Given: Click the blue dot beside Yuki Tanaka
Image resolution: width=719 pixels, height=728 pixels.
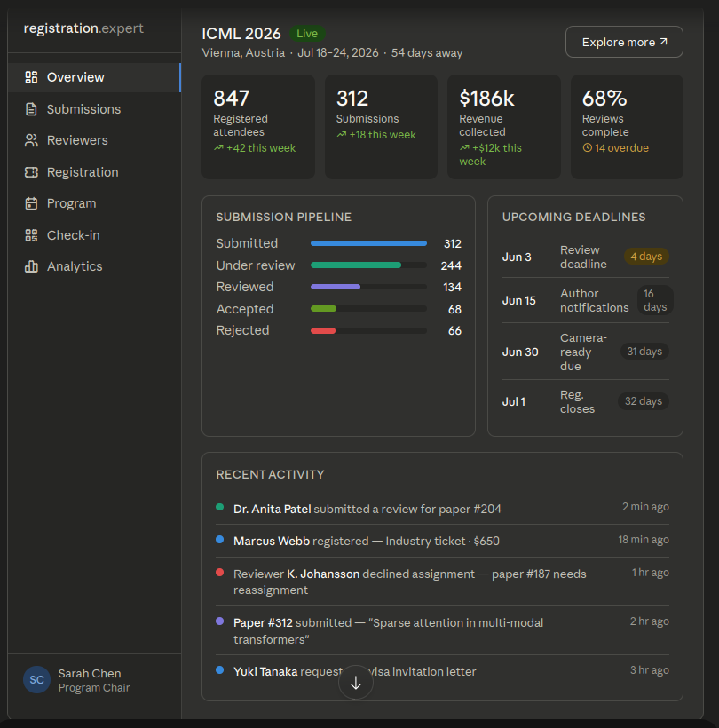Looking at the screenshot, I should click(x=220, y=670).
